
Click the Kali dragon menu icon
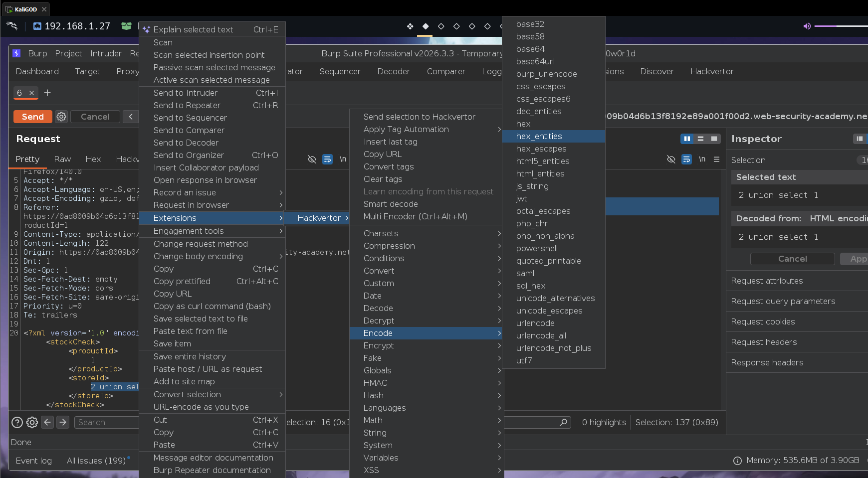[x=12, y=26]
